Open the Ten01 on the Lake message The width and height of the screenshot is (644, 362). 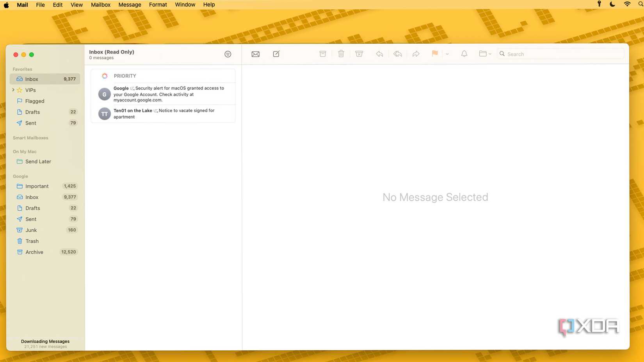(163, 114)
